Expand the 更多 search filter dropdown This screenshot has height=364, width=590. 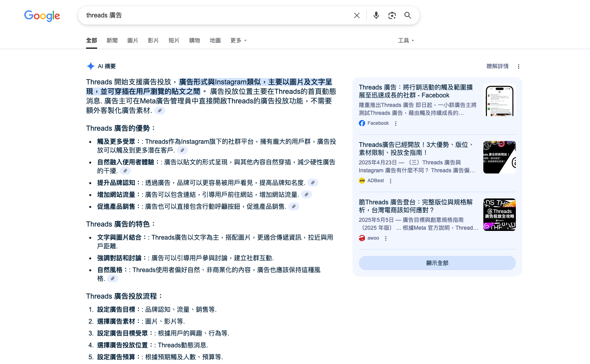(239, 40)
